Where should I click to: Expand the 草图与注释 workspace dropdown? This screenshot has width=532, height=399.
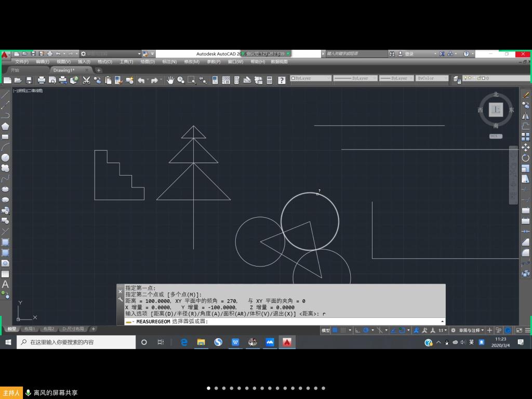468,330
